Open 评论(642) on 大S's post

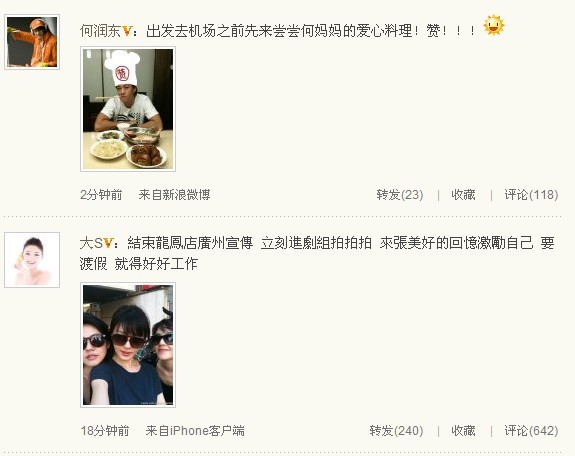[531, 430]
